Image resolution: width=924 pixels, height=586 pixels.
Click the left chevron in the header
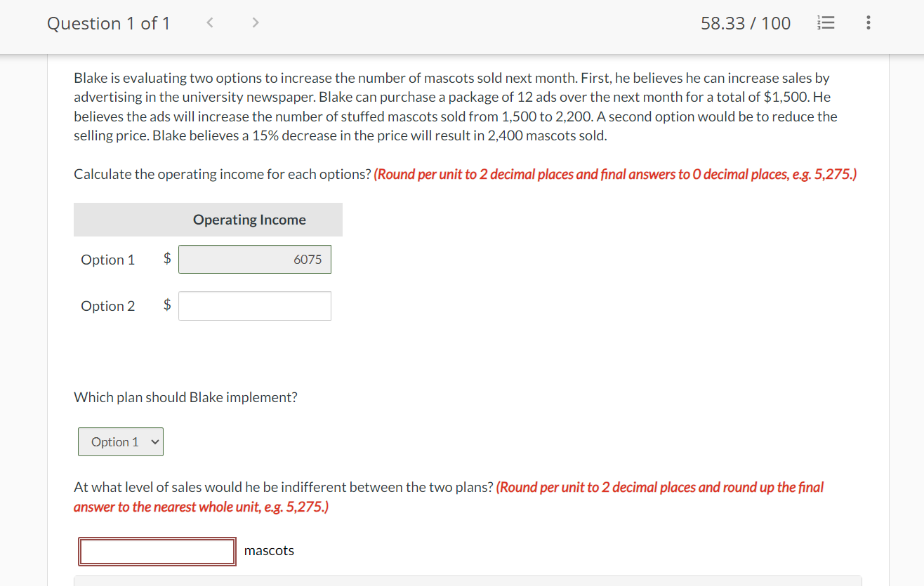(209, 22)
